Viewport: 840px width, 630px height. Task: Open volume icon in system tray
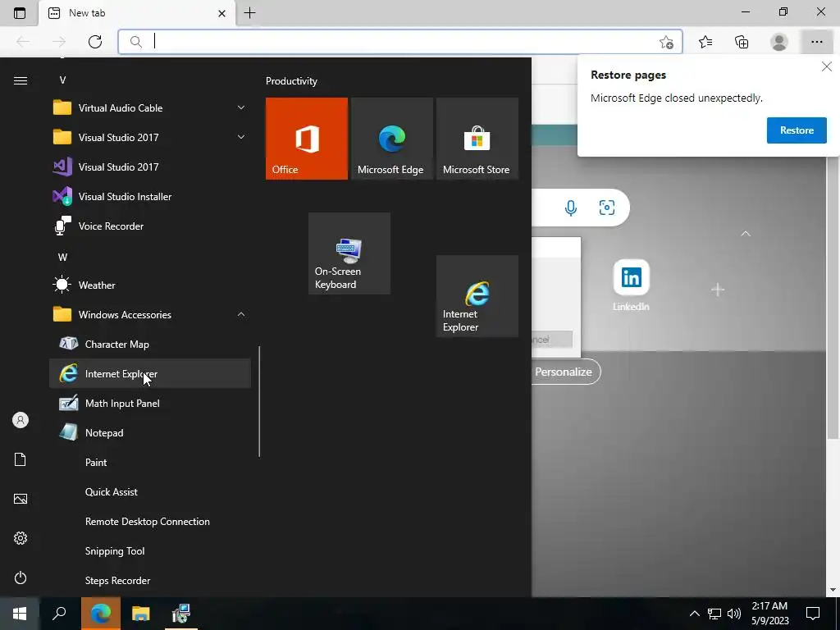[734, 614]
